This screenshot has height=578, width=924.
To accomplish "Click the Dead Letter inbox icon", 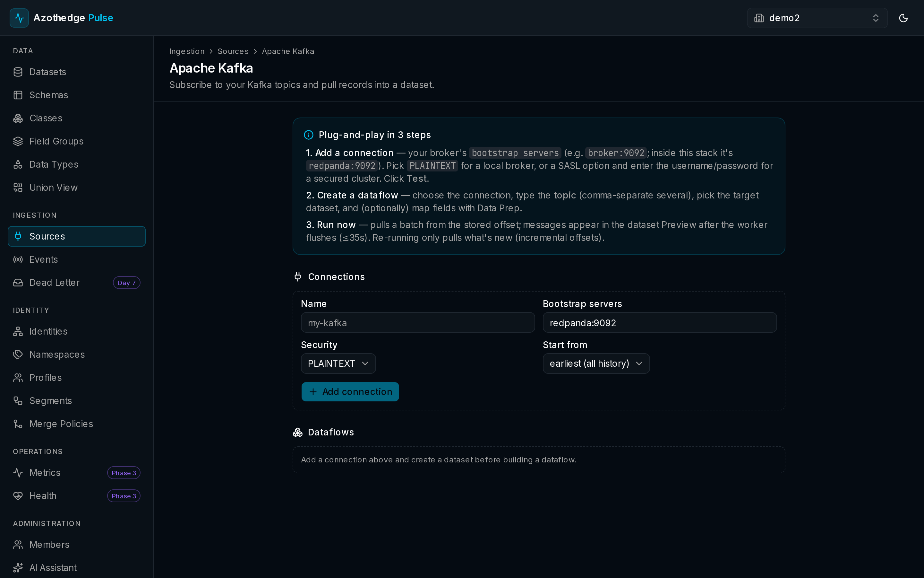I will tap(18, 283).
